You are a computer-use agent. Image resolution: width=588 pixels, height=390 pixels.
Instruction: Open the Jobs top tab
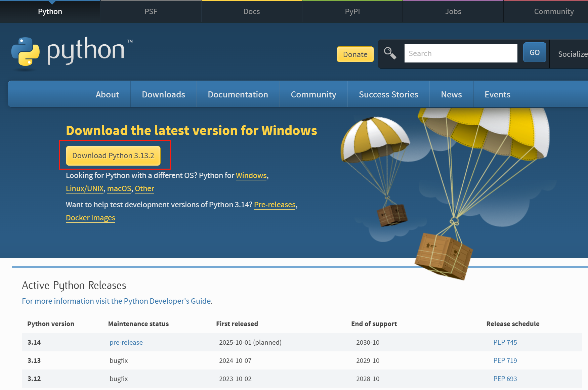(453, 11)
